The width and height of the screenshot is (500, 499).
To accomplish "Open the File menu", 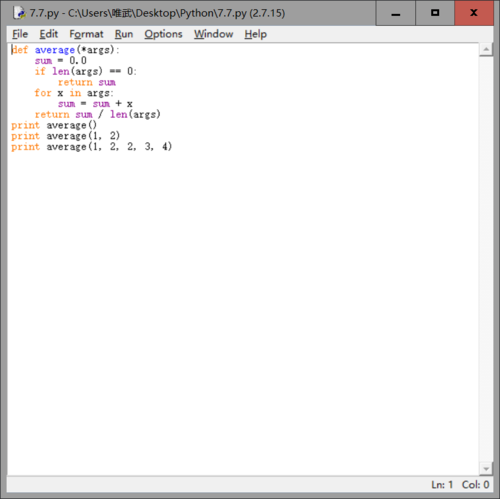I will click(20, 34).
